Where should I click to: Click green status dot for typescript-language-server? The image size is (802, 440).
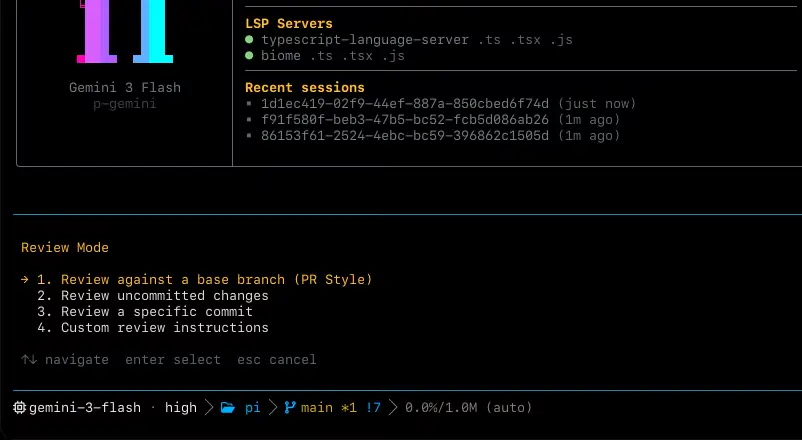pos(249,39)
